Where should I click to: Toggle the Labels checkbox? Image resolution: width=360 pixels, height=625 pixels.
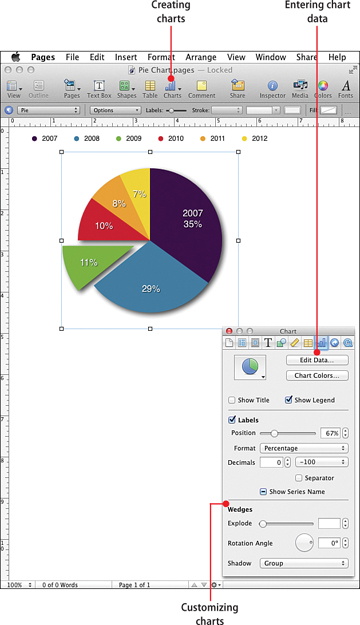click(x=232, y=420)
